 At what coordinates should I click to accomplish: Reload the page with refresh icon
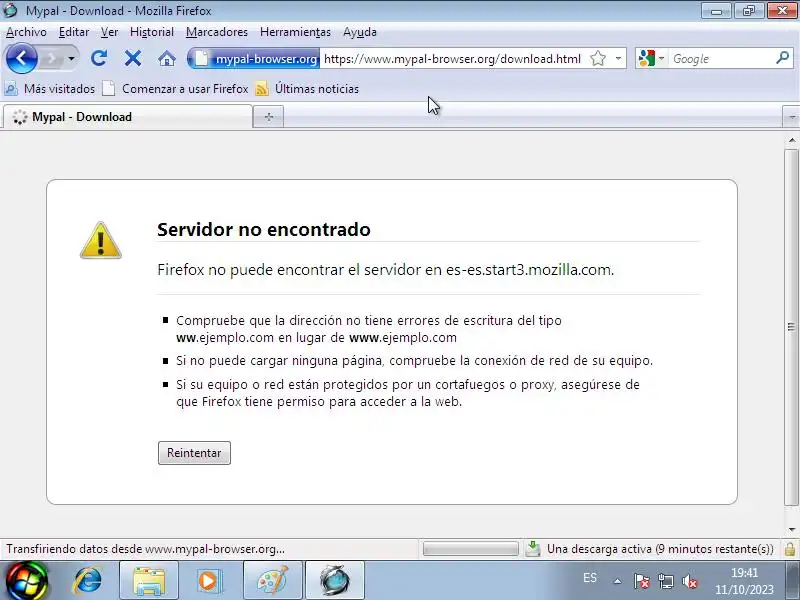[99, 59]
